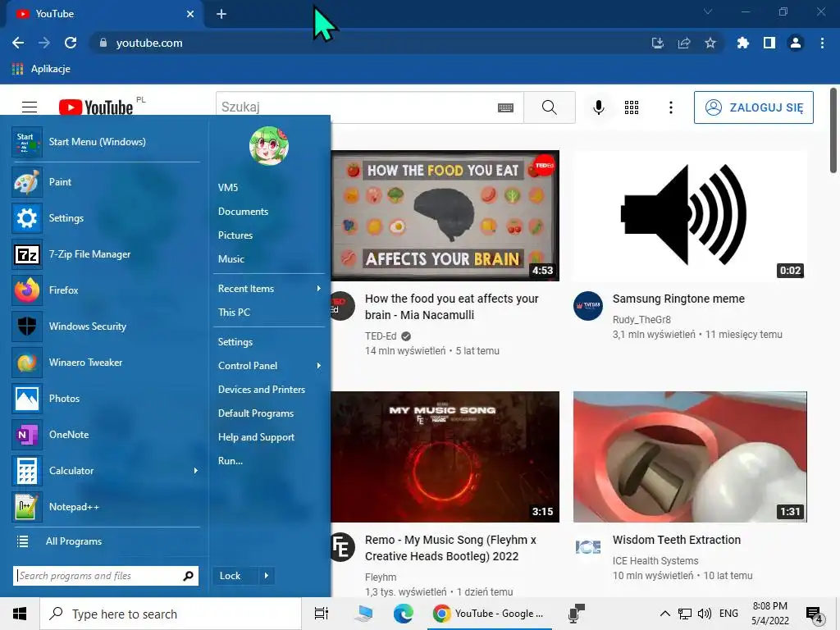Select Run... from start menu
Image resolution: width=840 pixels, height=630 pixels.
click(x=231, y=461)
